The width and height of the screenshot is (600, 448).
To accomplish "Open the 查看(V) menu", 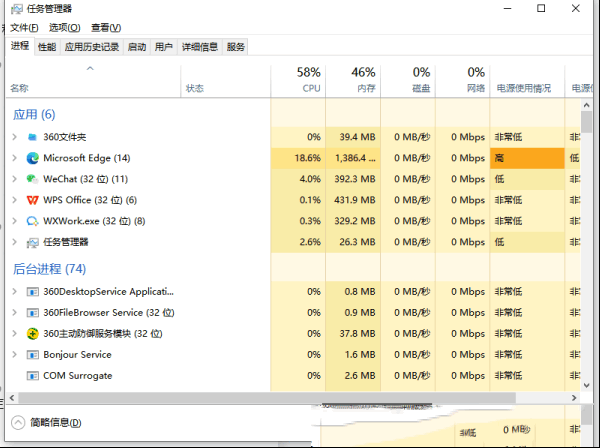I will (106, 28).
